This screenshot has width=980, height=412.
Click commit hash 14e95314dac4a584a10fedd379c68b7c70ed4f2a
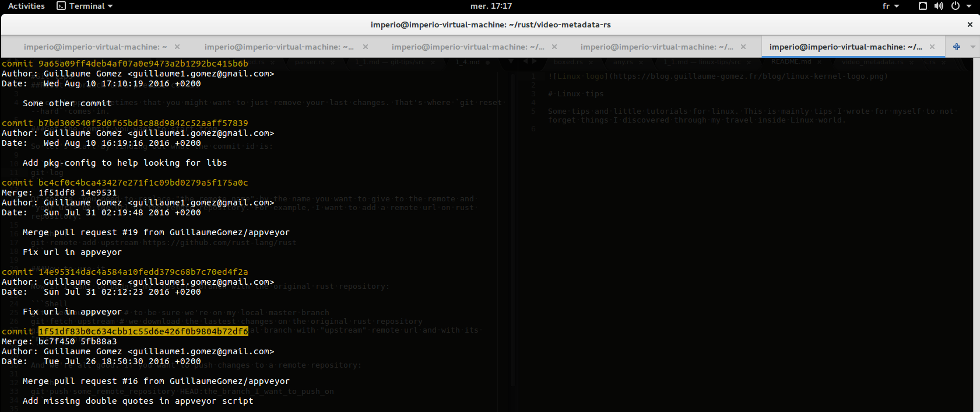[143, 272]
